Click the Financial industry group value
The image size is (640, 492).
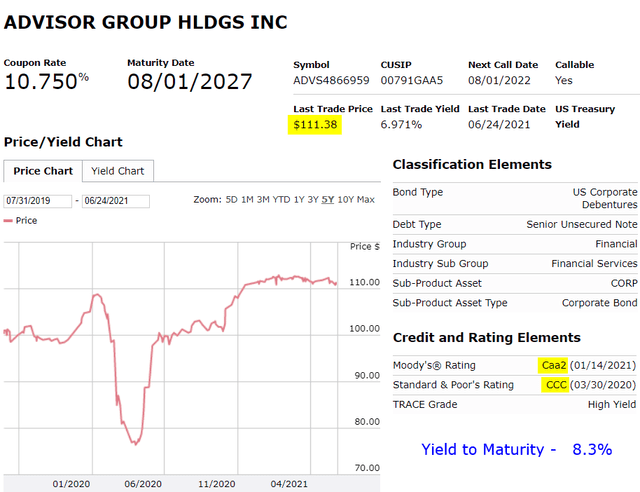click(616, 244)
